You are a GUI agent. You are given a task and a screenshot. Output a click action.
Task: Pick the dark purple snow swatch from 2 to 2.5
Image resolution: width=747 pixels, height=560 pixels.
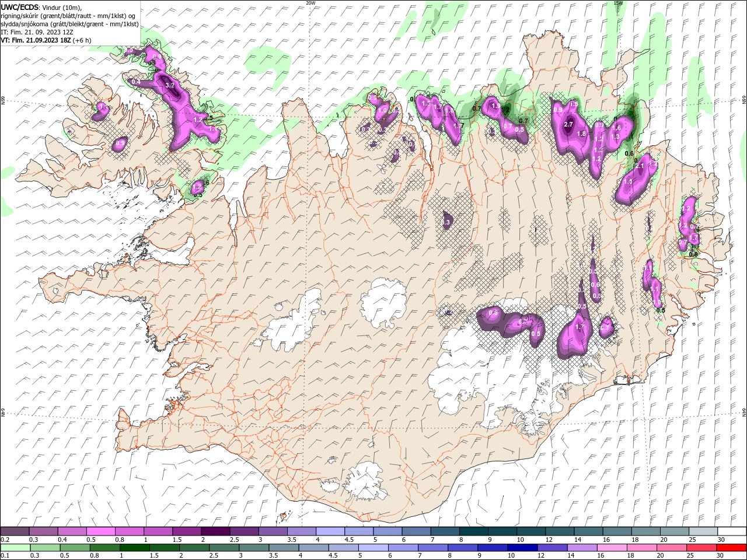[215, 531]
